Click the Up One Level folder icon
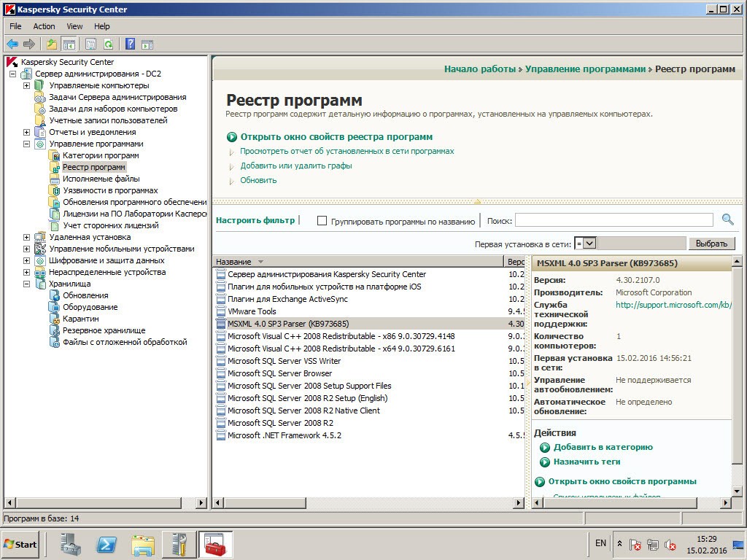The image size is (747, 560). coord(52,44)
